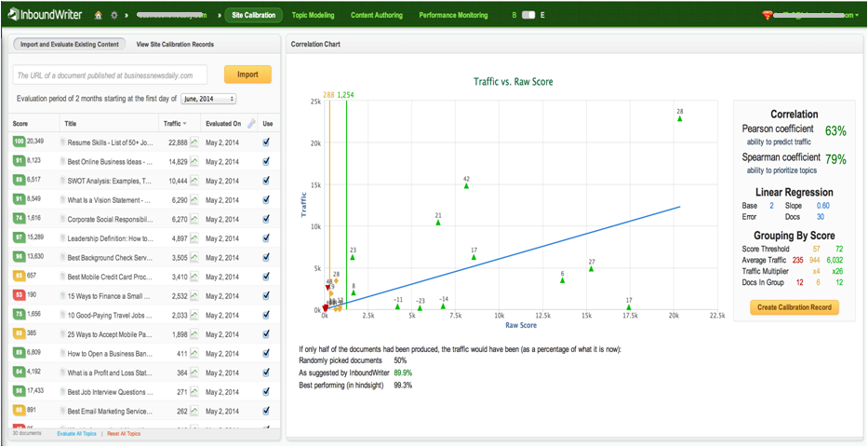Uncheck Use box for Resume Skills row
Screen dimensions: 868x447
(x=267, y=142)
